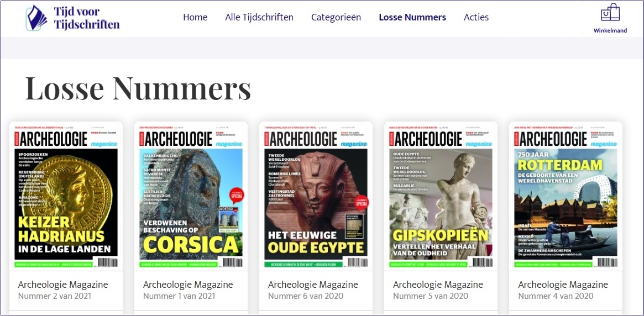
Task: Open the 750 jaar Rotterdam magazine cover
Action: pos(566,196)
